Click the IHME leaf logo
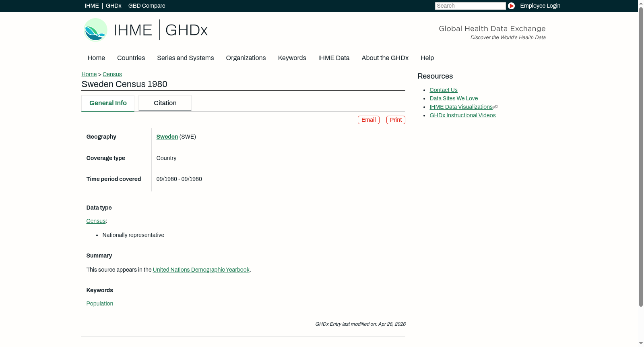This screenshot has width=644, height=347. click(95, 30)
